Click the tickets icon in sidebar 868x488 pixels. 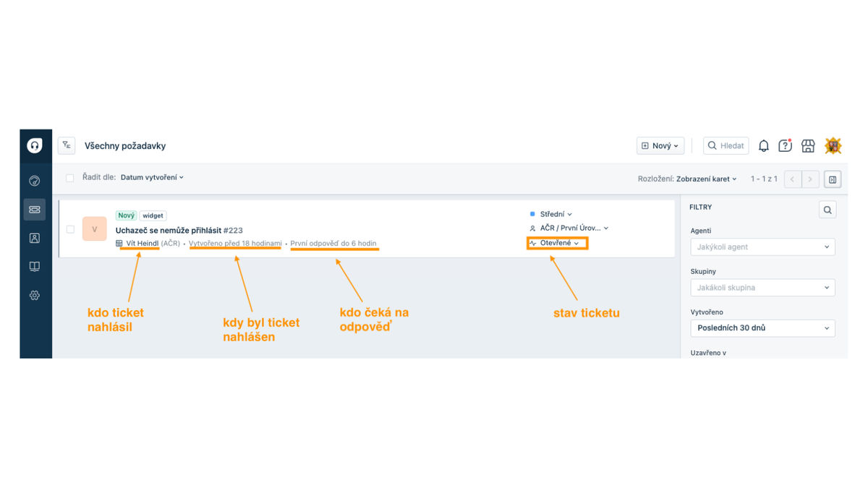[x=34, y=209]
